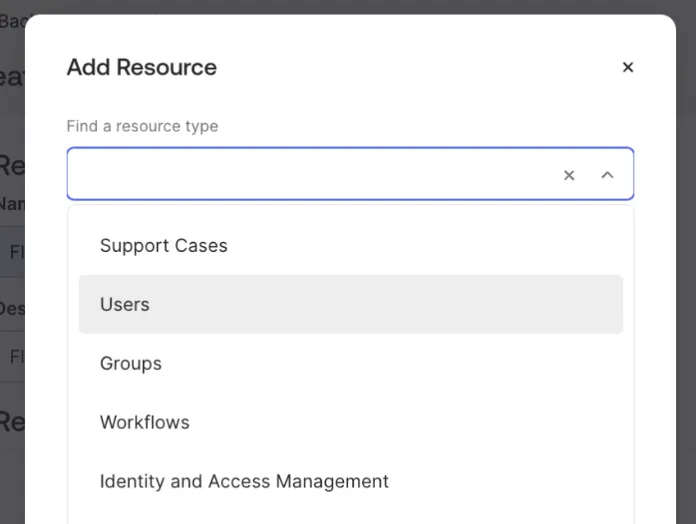Choose the Users resource type
696x524 pixels.
tap(351, 304)
